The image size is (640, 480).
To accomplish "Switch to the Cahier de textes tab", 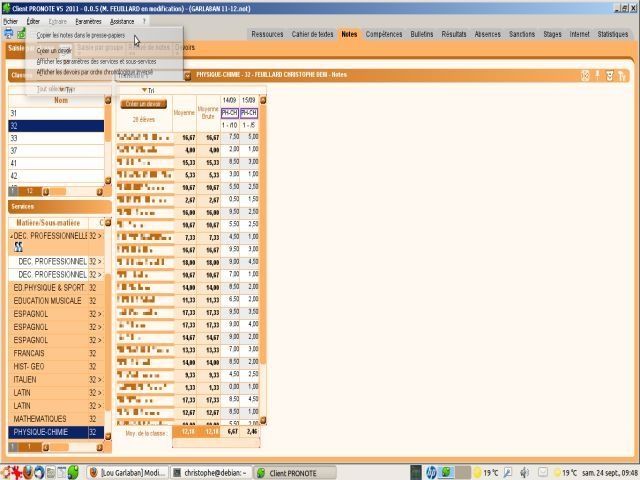I will point(312,34).
